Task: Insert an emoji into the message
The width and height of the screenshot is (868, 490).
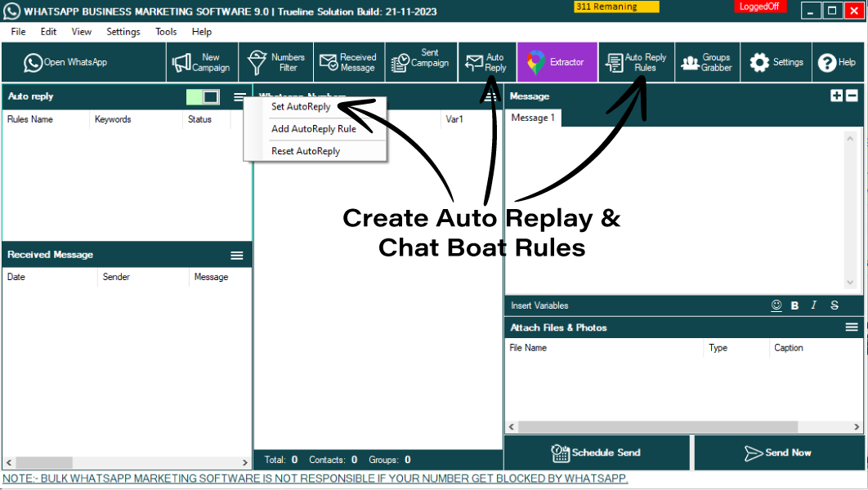Action: [x=776, y=305]
